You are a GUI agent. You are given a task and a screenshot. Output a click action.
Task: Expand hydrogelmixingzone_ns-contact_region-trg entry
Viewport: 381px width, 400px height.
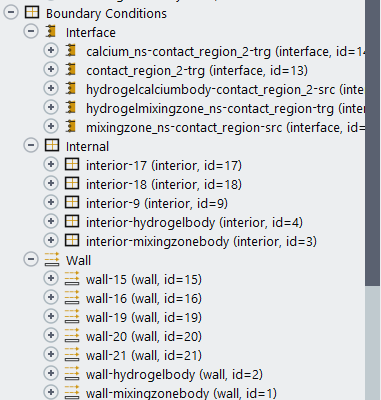point(51,108)
